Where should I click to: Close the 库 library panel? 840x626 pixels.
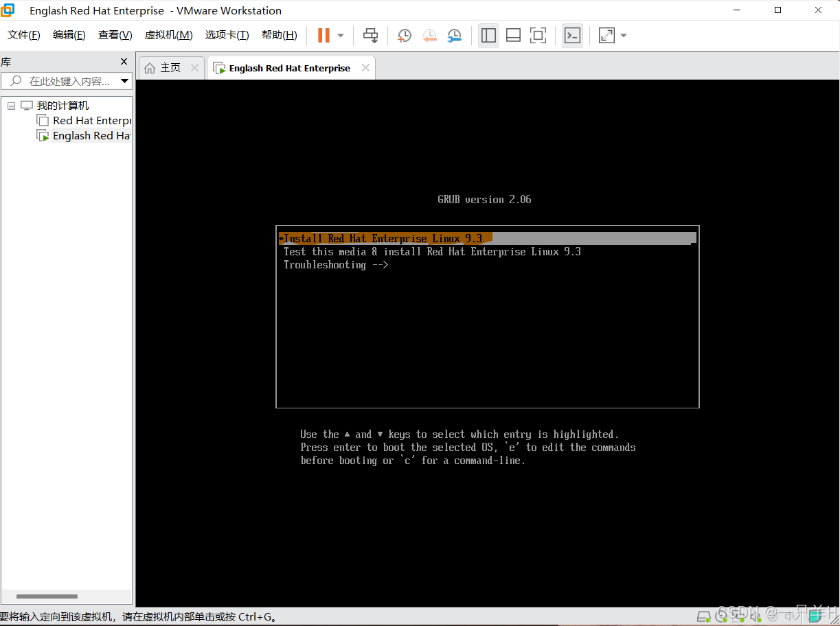coord(124,62)
